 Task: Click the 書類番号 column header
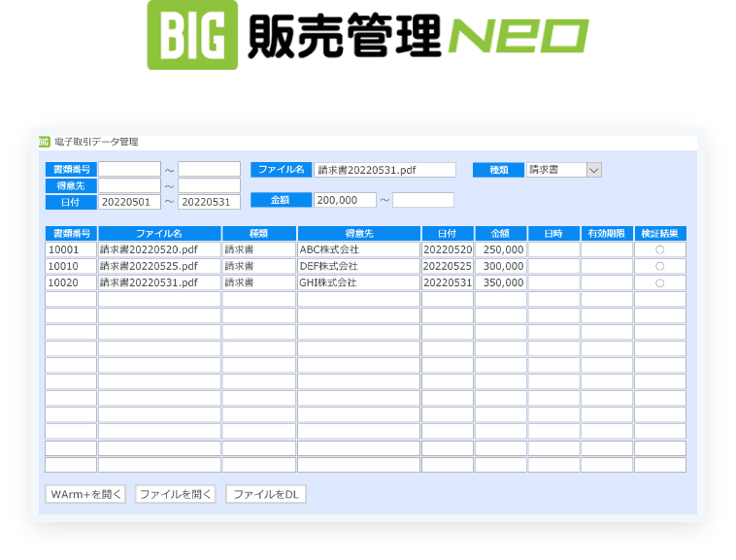71,234
